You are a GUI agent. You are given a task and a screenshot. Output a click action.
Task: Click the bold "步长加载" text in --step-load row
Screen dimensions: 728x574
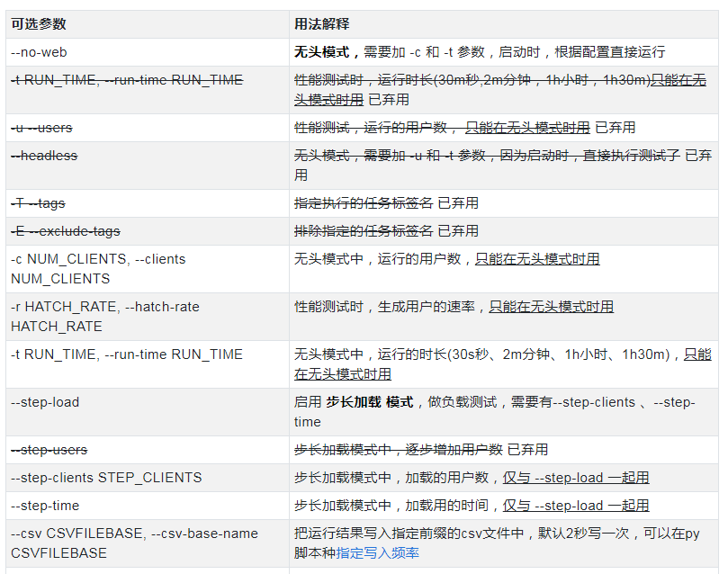click(352, 402)
